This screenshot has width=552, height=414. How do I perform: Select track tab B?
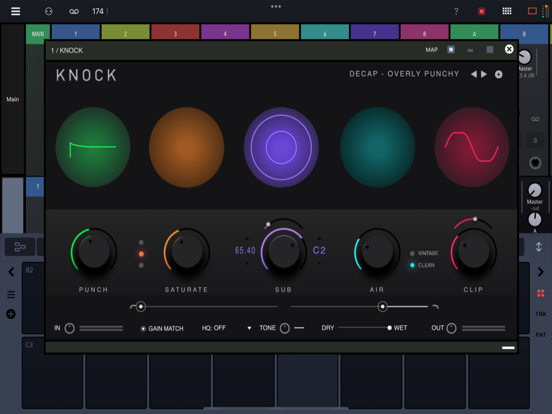(524, 34)
